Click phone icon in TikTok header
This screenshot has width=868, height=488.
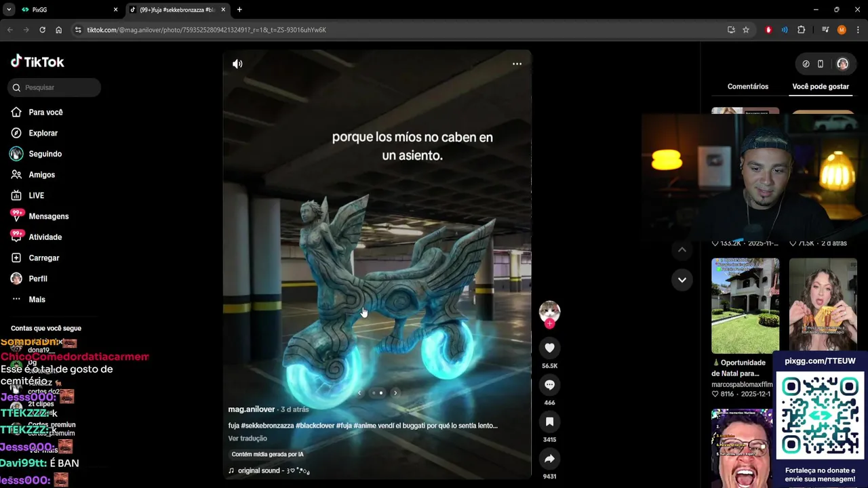821,64
